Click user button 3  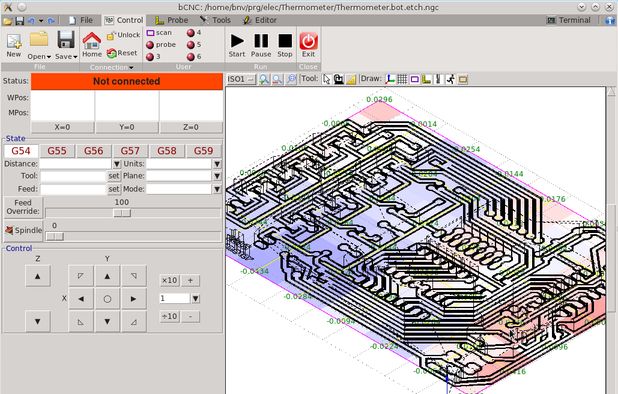(x=153, y=57)
